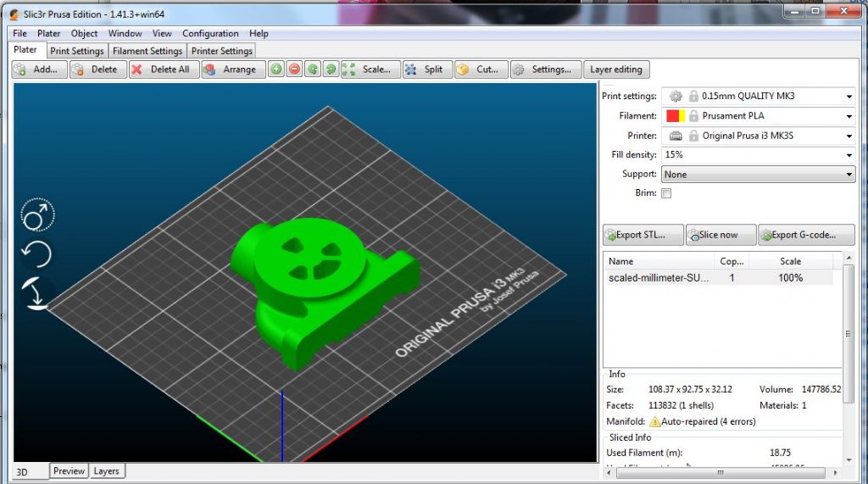The image size is (868, 484).
Task: Click the Used Filament value 18.75
Action: tap(780, 453)
